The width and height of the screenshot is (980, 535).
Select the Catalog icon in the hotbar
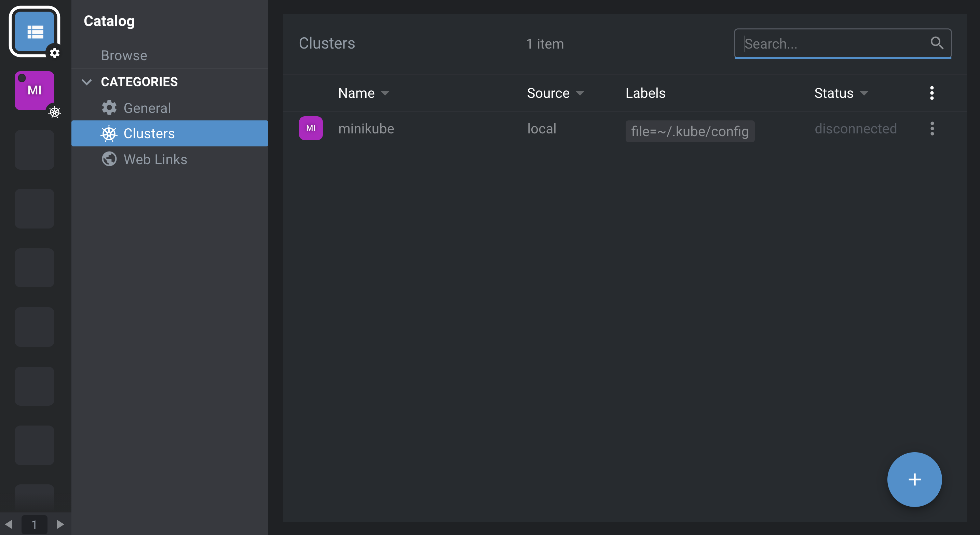point(35,32)
